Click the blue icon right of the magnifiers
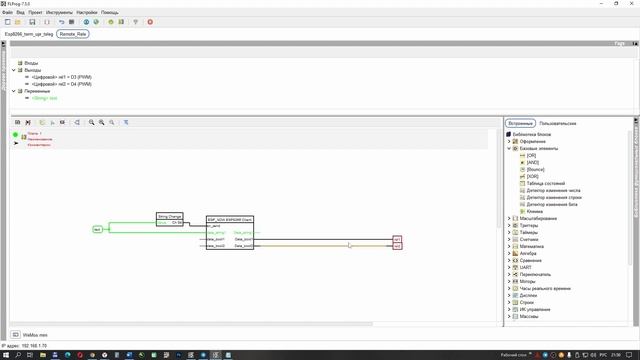This screenshot has width=640, height=360. coord(126,122)
